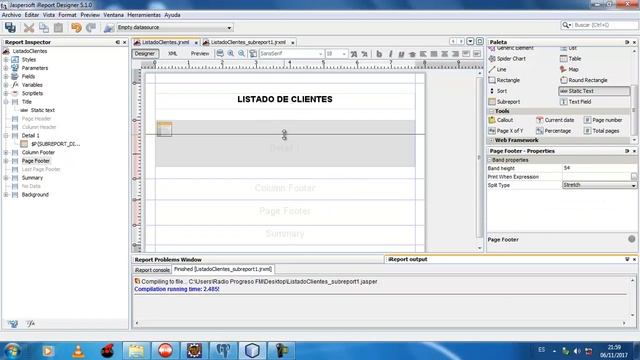Select the Spider Chart palette element
The width and height of the screenshot is (640, 360).
click(x=507, y=59)
